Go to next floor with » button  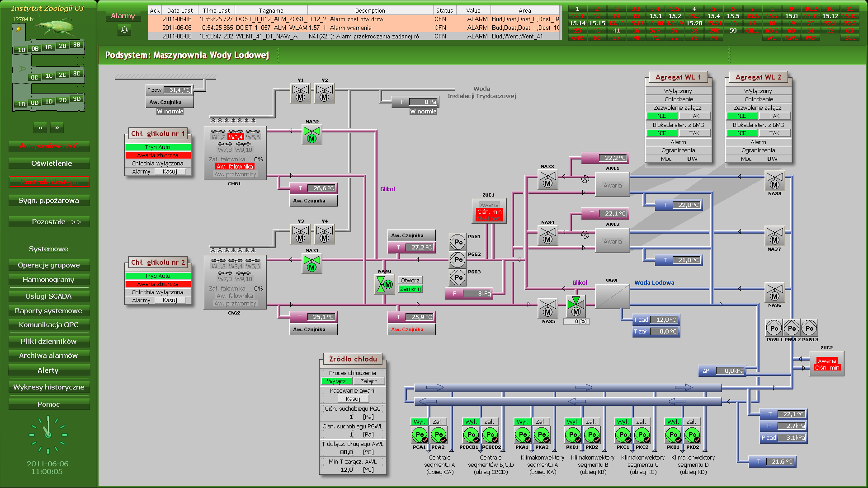pos(57,128)
